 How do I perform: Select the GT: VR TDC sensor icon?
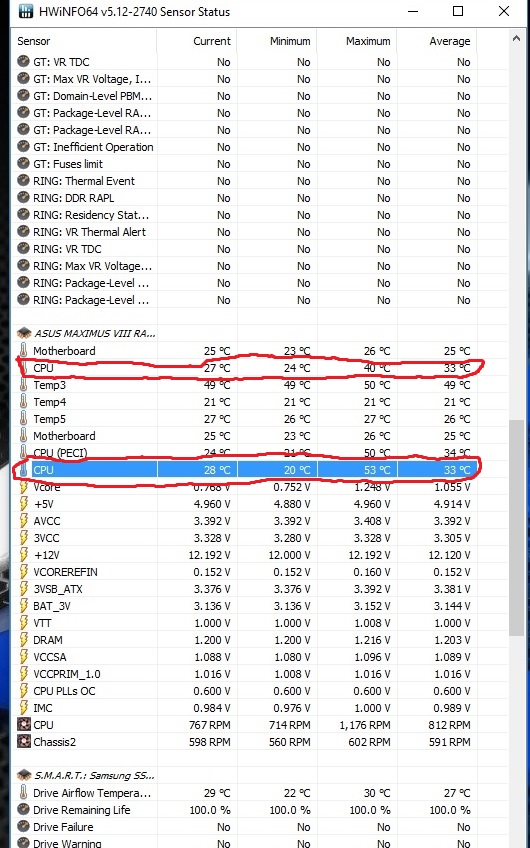click(23, 62)
